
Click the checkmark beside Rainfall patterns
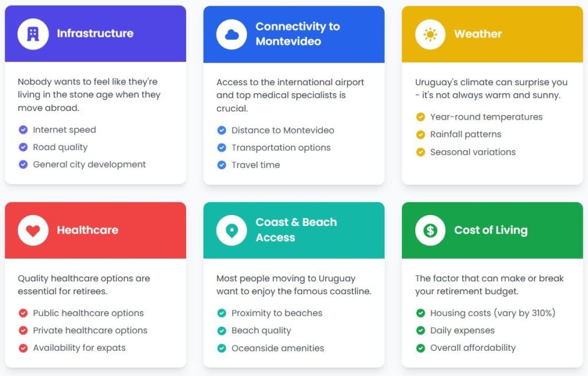click(421, 135)
